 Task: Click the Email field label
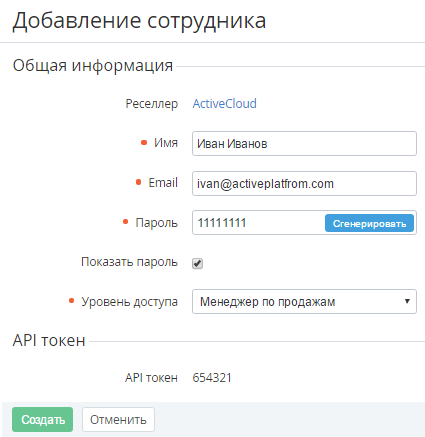[163, 183]
